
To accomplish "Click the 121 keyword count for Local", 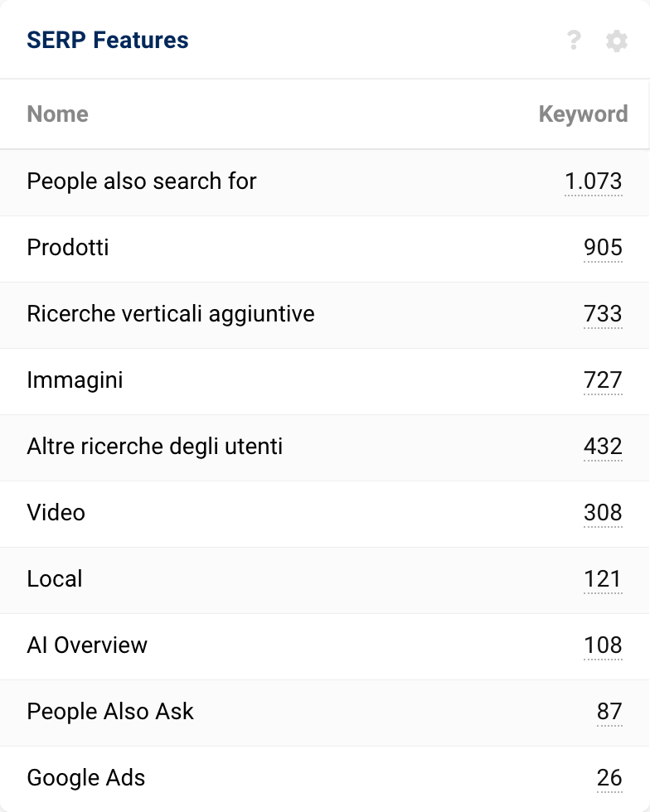I will point(603,579).
